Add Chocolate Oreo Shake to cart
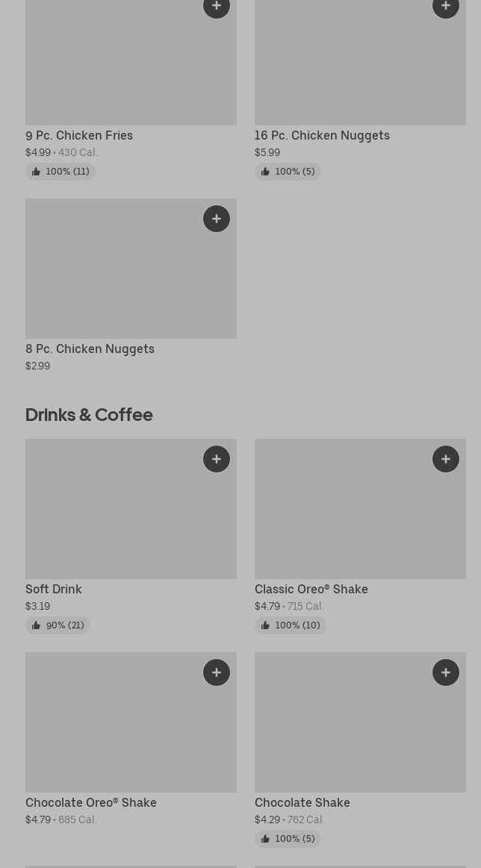The height and width of the screenshot is (868, 481). click(217, 672)
